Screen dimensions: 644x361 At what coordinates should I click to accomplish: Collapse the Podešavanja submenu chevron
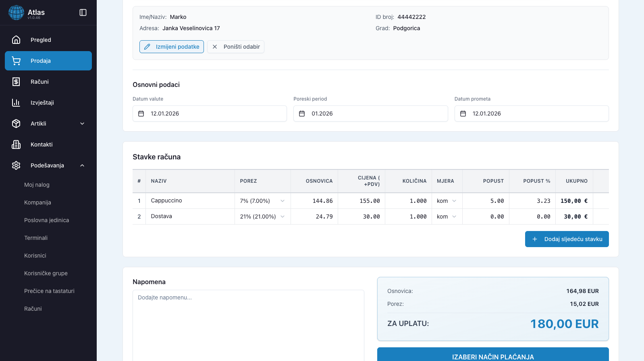pyautogui.click(x=82, y=165)
